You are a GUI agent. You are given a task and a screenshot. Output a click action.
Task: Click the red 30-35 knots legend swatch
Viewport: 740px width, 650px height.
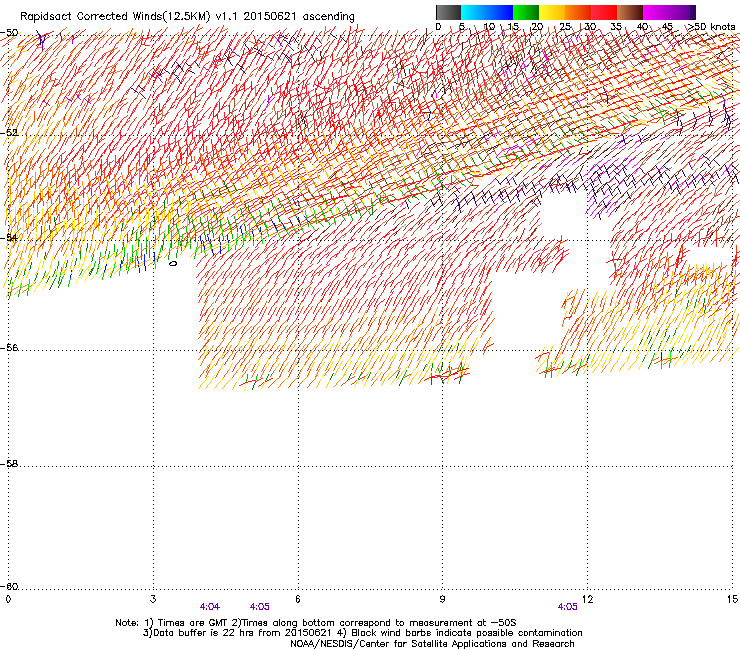coord(604,12)
